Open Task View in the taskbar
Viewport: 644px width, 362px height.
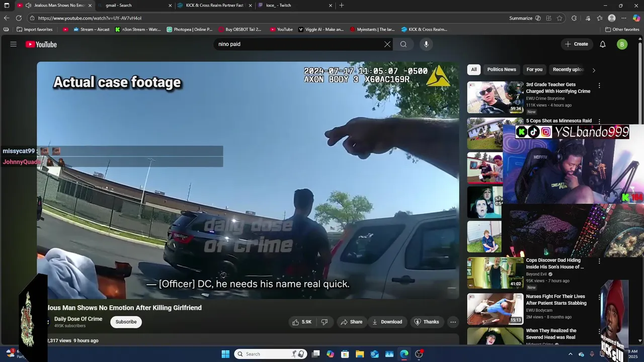pos(315,354)
